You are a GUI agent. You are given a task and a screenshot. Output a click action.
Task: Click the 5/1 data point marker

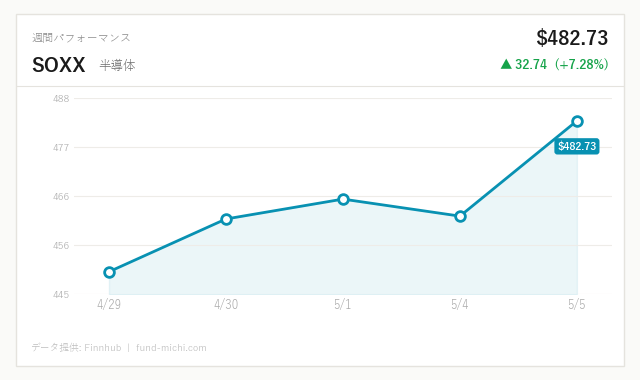click(x=343, y=199)
